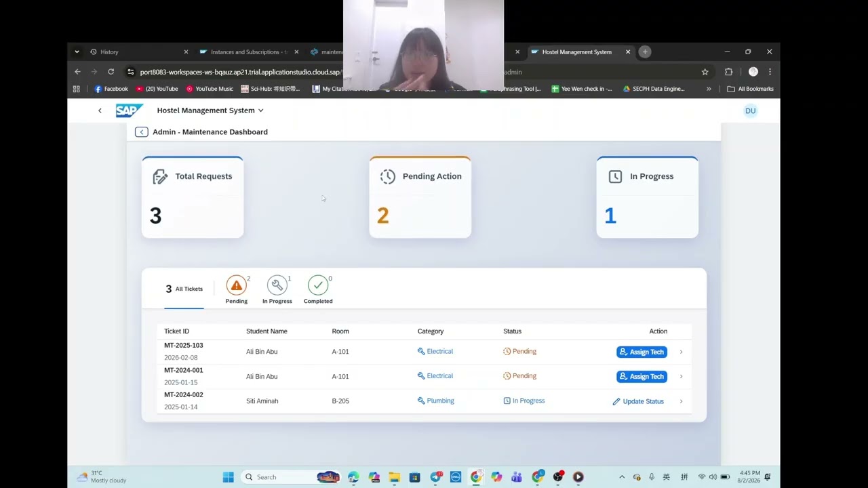Click the taskbar Search box
Viewport: 868px width, 488px height.
290,477
